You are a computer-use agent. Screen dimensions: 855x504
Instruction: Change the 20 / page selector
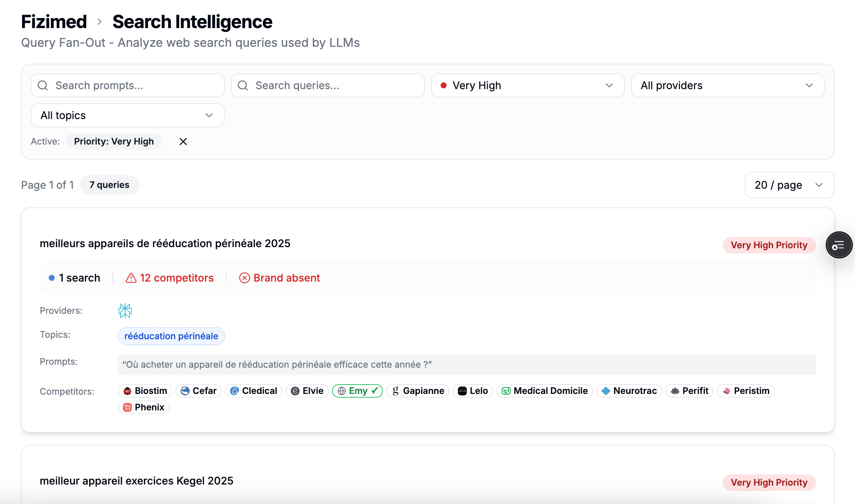coord(789,185)
